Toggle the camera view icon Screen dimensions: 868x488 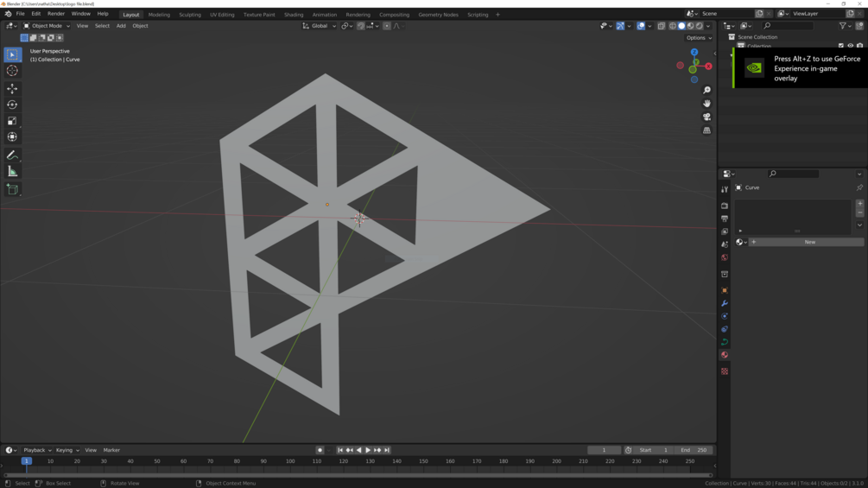pos(706,117)
